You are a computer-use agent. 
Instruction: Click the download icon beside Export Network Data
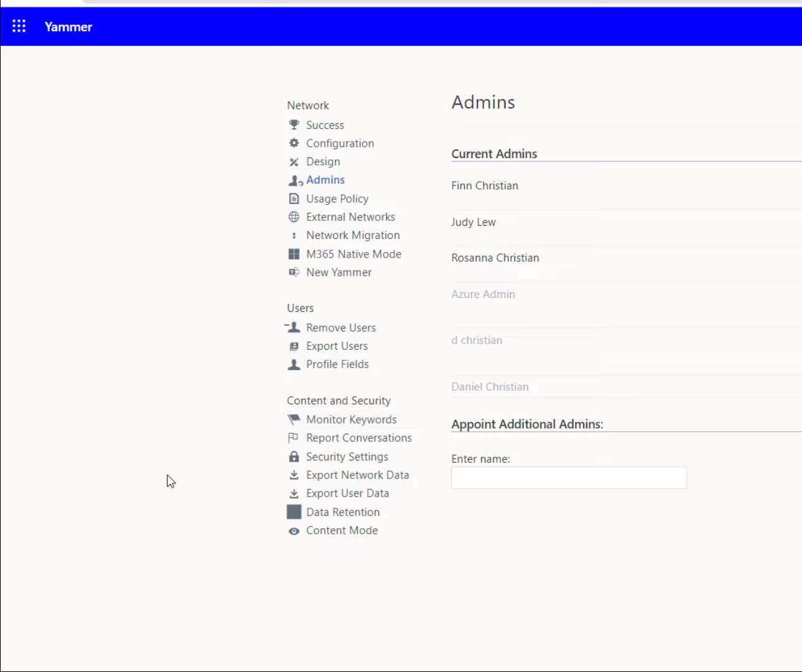[294, 475]
